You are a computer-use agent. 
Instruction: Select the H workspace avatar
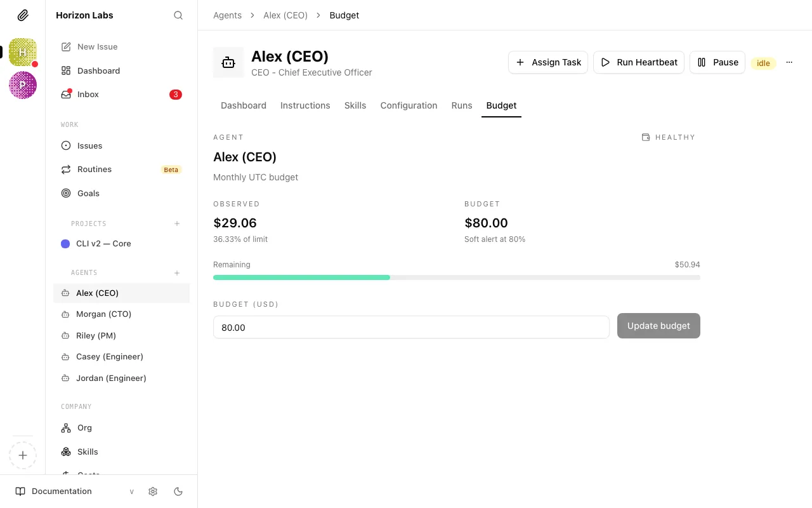click(23, 52)
